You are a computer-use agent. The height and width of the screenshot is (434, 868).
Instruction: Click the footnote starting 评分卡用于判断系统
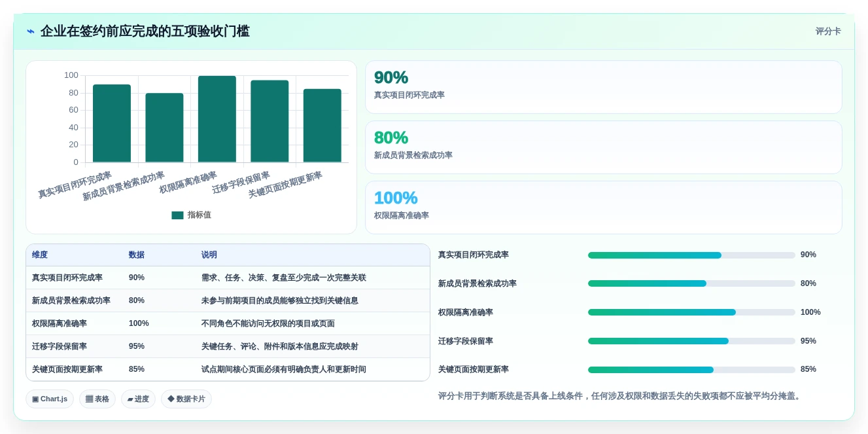621,396
